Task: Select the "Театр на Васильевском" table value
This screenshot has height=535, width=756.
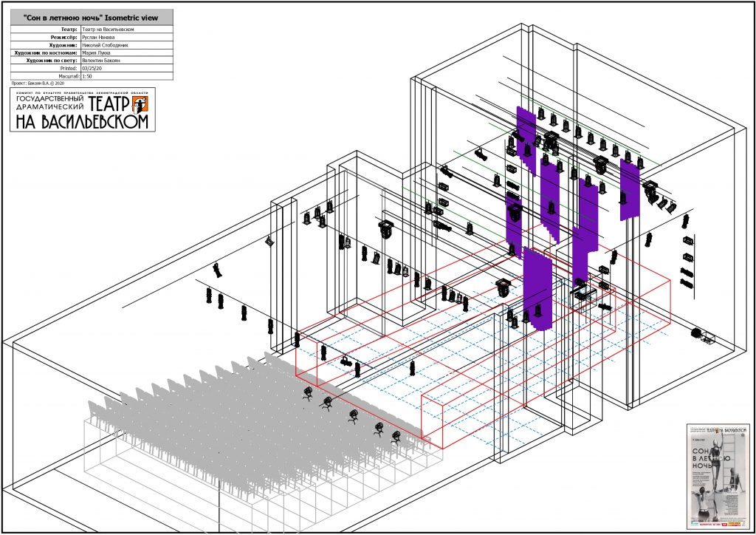Action: (108, 30)
